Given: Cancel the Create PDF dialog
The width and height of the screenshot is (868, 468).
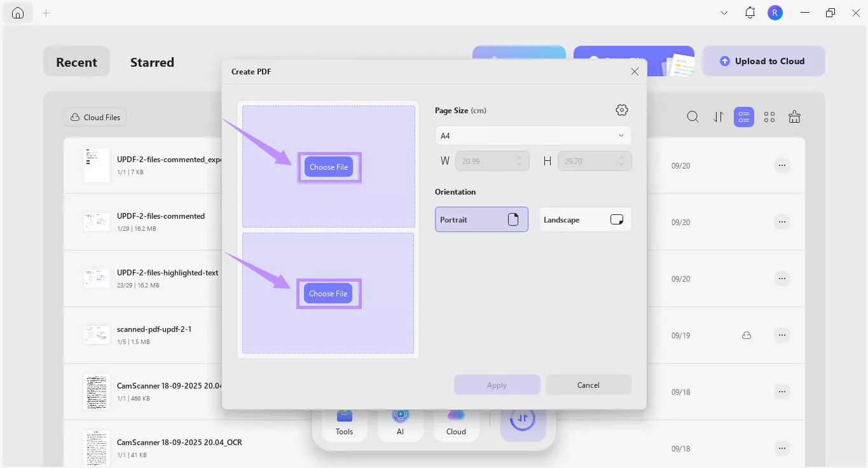Looking at the screenshot, I should click(588, 385).
